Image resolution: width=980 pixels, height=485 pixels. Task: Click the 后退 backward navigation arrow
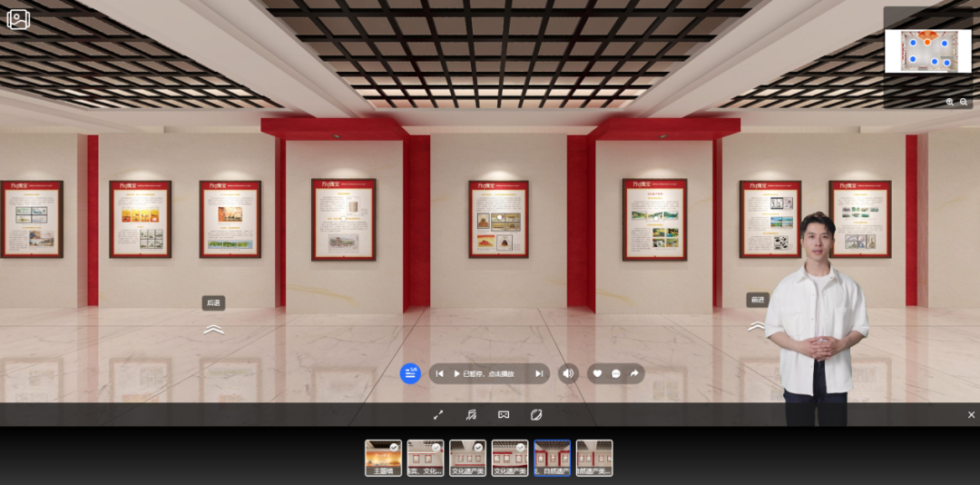tap(213, 329)
